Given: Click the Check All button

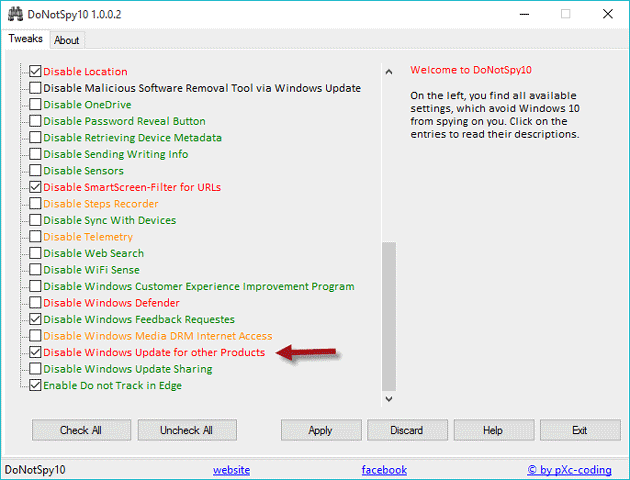Looking at the screenshot, I should click(81, 430).
